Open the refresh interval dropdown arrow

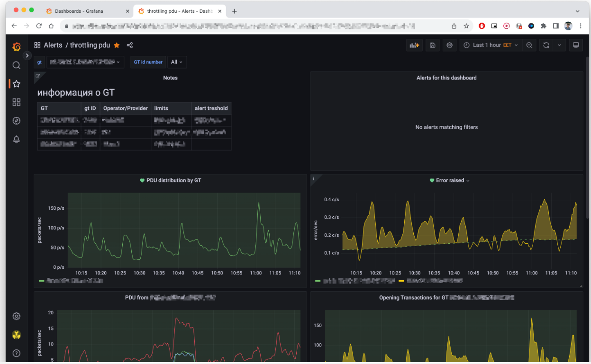pos(559,45)
